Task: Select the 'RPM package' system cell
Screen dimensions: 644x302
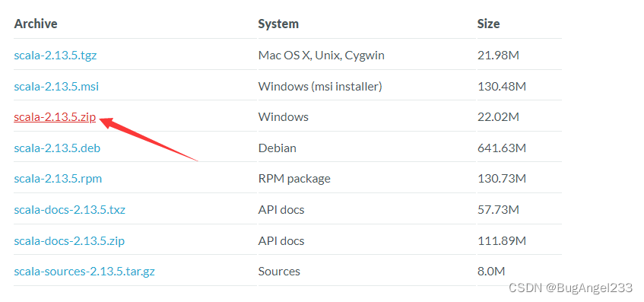Action: [294, 179]
